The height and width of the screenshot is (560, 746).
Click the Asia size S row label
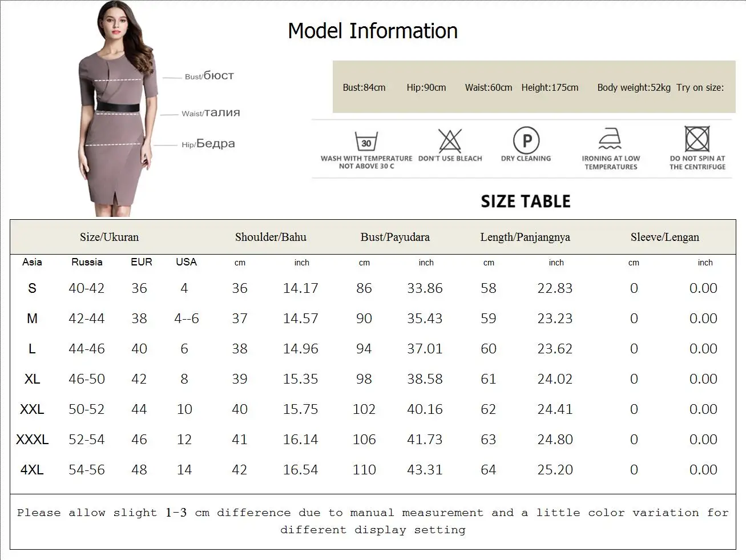[x=32, y=288]
